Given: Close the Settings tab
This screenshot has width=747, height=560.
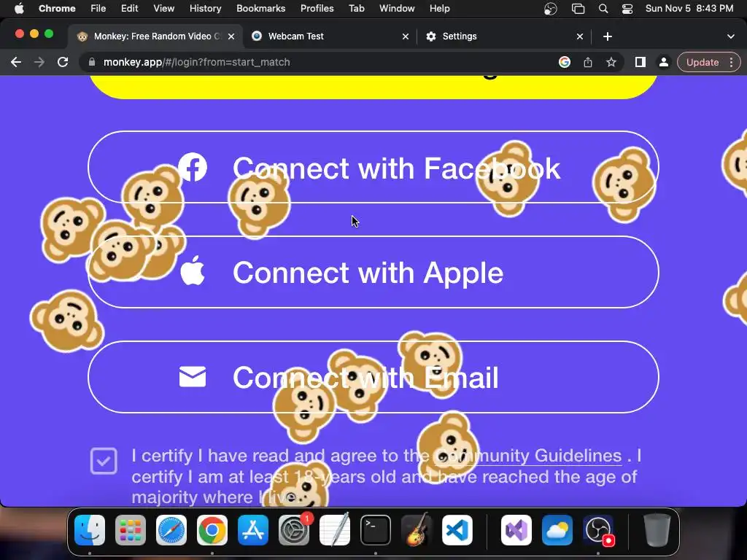Looking at the screenshot, I should (x=580, y=36).
